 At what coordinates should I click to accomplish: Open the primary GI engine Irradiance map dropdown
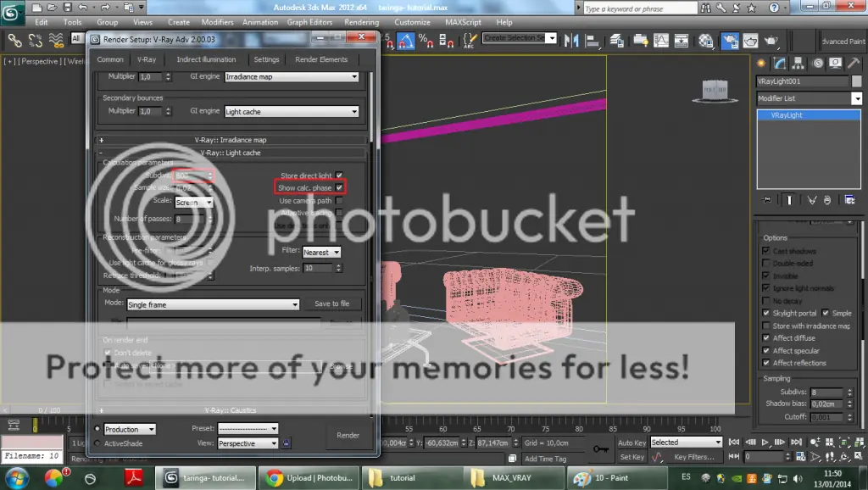[x=292, y=77]
